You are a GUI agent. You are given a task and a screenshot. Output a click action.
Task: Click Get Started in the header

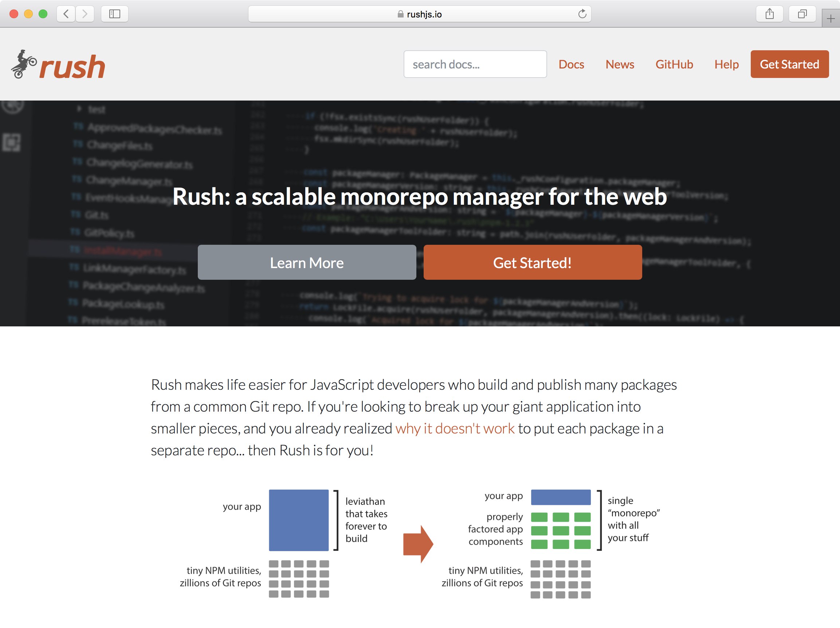(x=789, y=64)
